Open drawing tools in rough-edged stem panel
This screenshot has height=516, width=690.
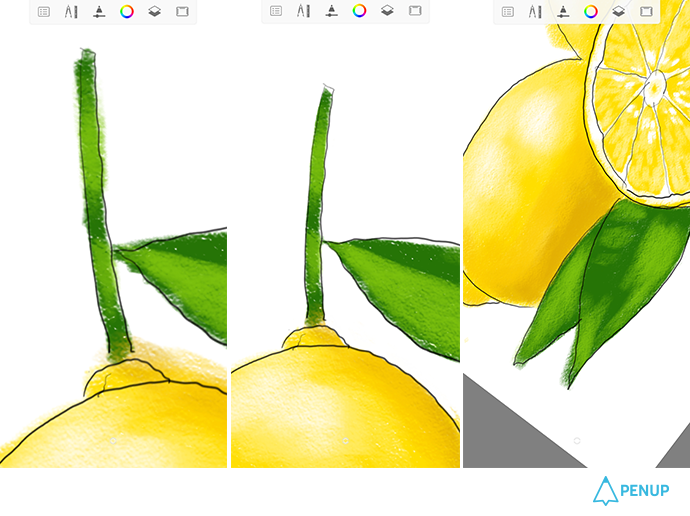coord(71,12)
